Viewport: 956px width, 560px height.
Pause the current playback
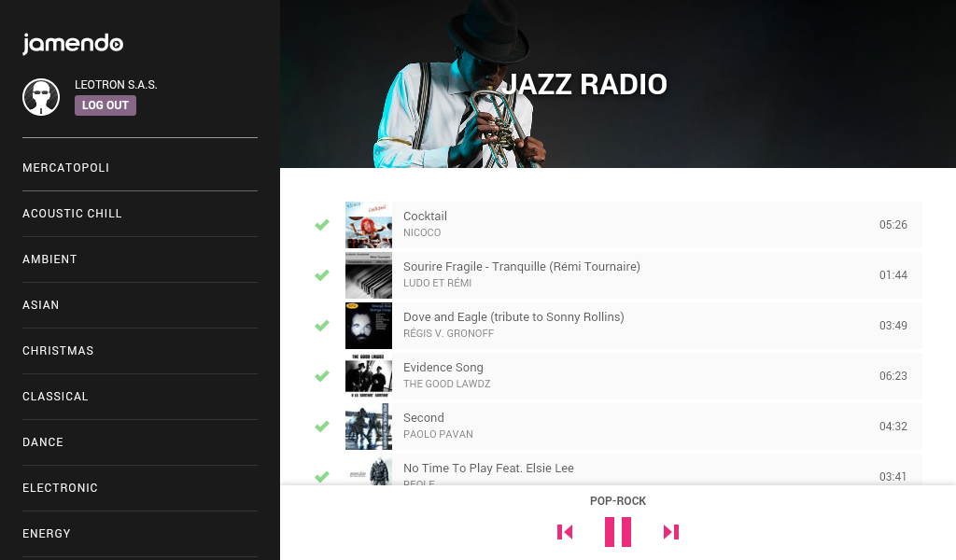618,532
